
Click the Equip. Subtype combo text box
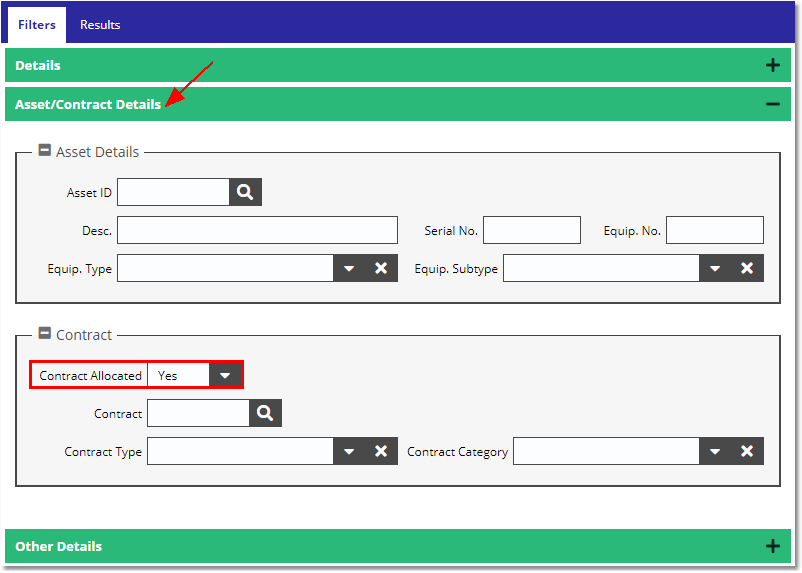602,268
